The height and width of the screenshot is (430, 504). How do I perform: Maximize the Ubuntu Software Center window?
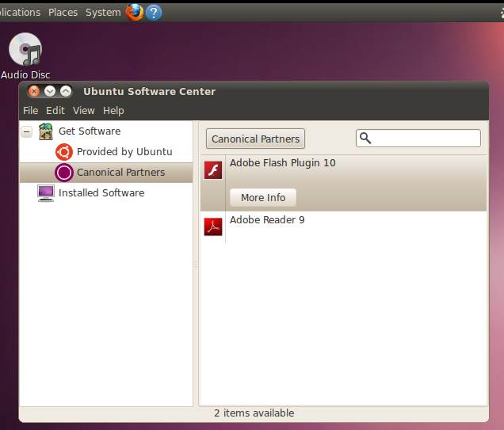pos(66,92)
